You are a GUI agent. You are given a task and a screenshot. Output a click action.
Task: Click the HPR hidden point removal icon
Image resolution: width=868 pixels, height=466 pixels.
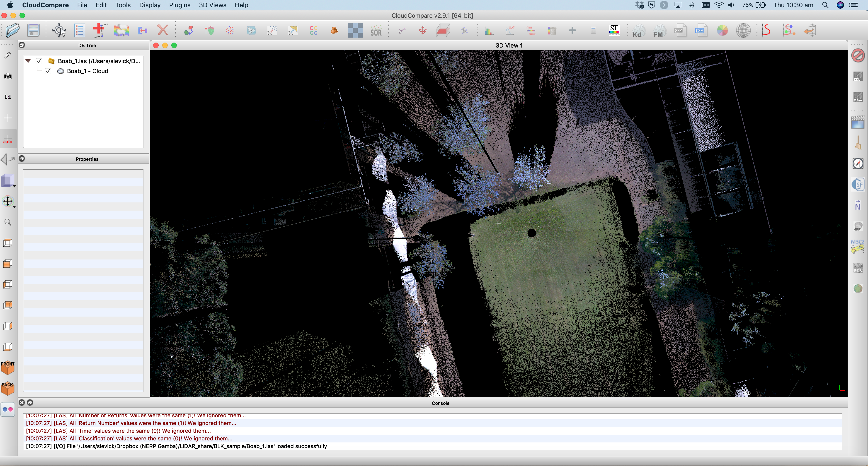[x=858, y=226]
